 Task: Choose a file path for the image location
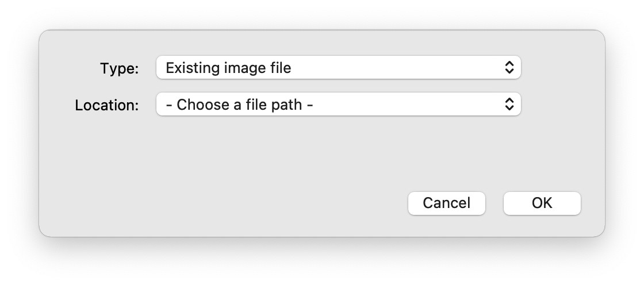point(338,105)
